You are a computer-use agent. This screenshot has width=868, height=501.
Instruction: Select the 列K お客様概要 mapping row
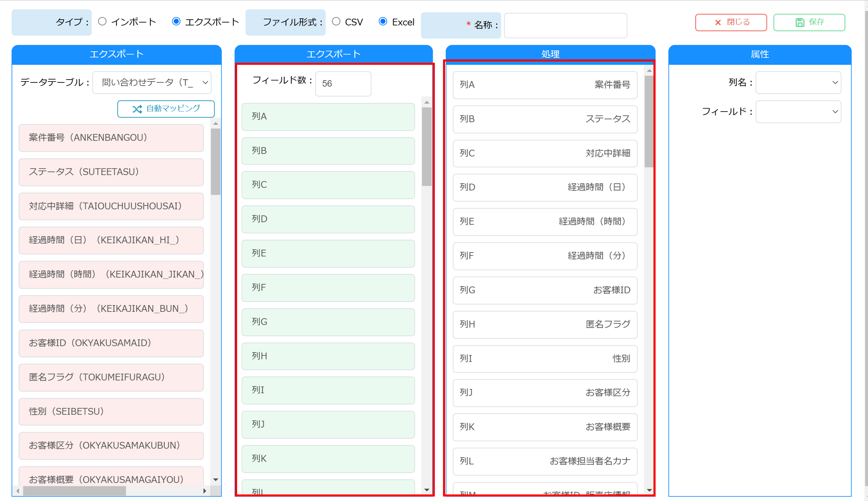(545, 427)
